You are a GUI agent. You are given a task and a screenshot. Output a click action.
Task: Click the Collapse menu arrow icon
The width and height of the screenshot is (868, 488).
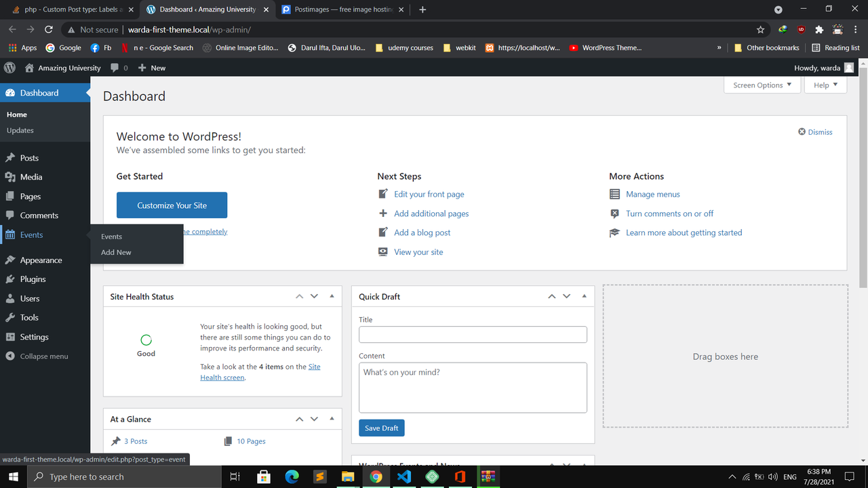click(x=10, y=356)
